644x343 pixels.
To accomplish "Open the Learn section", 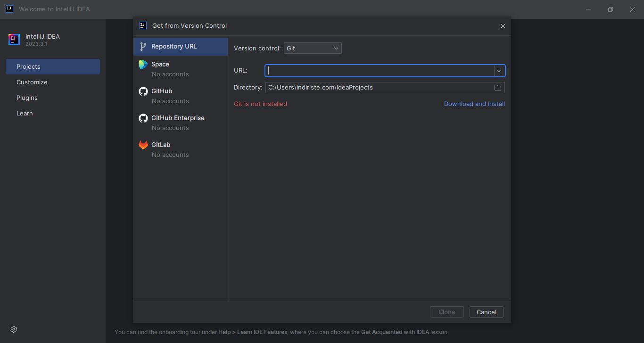I will point(53,113).
